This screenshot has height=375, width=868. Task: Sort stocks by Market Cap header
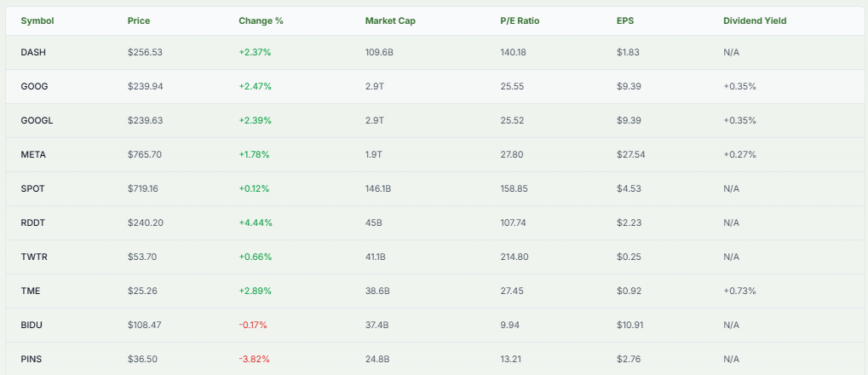pos(388,20)
